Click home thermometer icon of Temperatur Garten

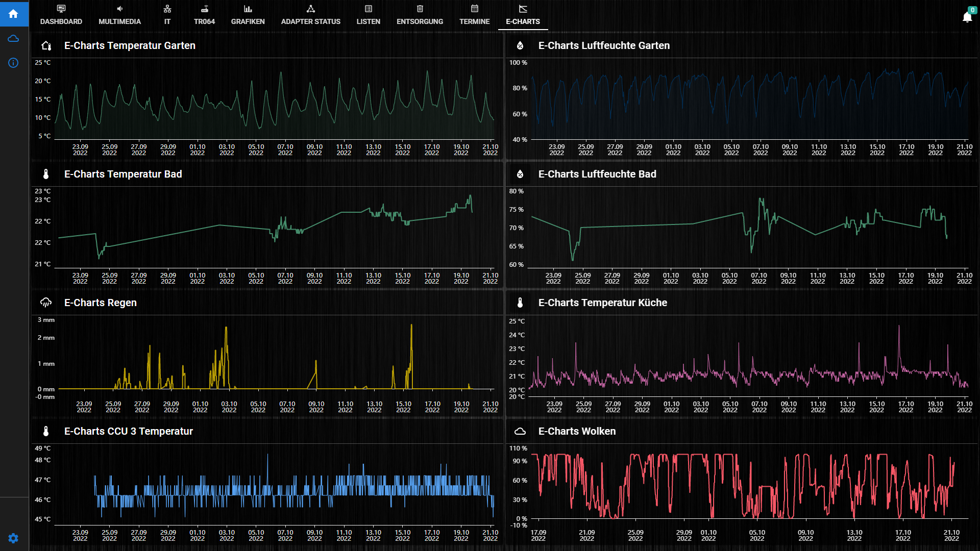coord(46,46)
